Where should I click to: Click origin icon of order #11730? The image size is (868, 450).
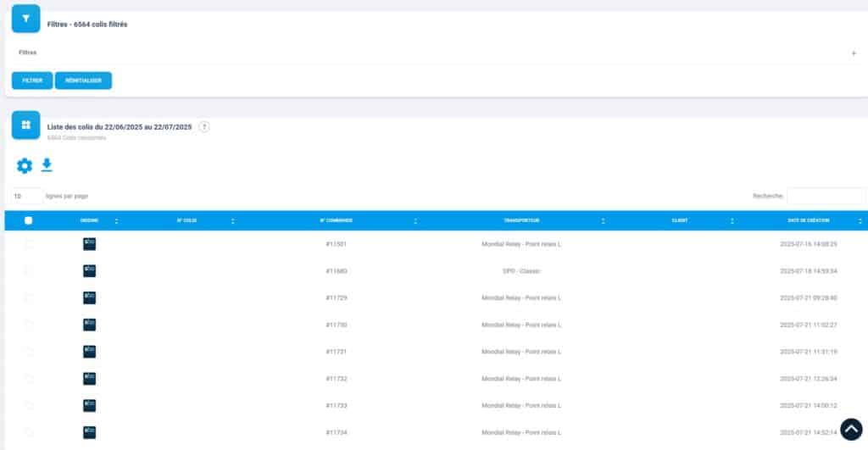click(x=89, y=325)
